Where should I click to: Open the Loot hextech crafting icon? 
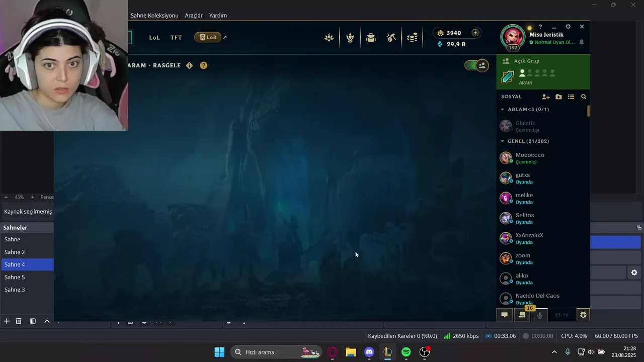tap(350, 38)
